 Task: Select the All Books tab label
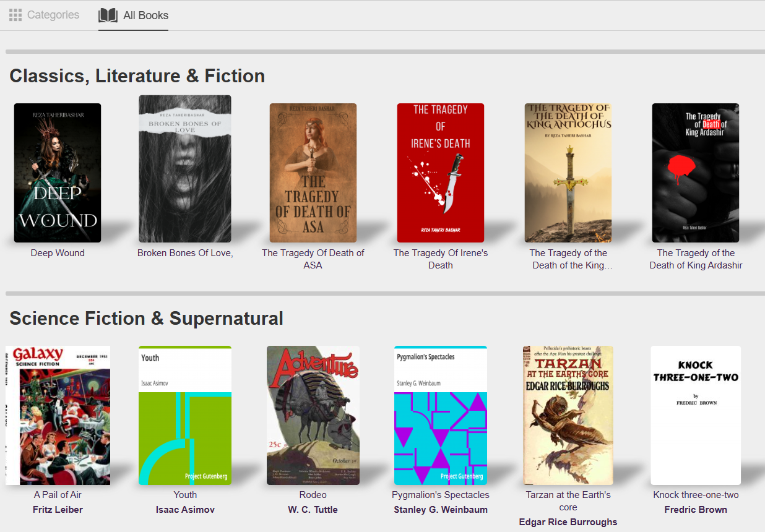click(146, 15)
